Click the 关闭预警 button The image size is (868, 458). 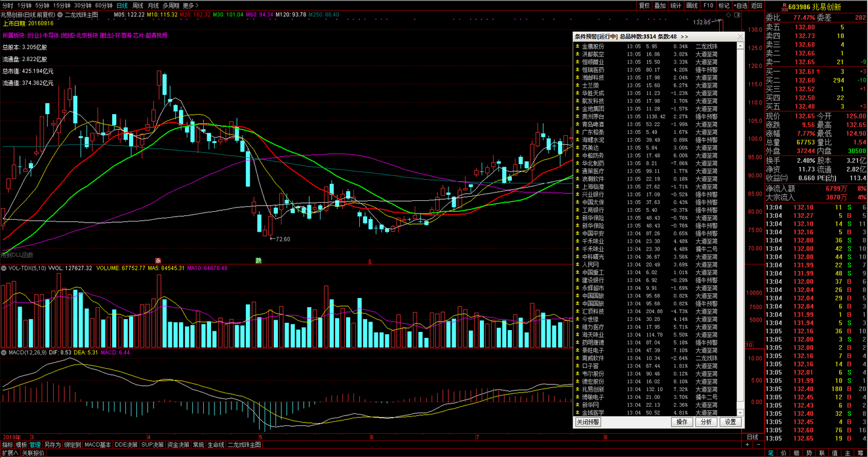(588, 422)
